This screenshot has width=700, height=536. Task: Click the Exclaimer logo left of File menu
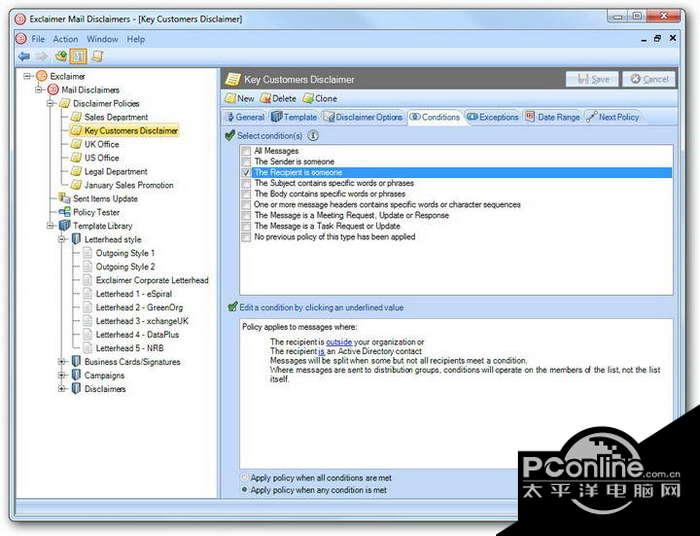21,39
